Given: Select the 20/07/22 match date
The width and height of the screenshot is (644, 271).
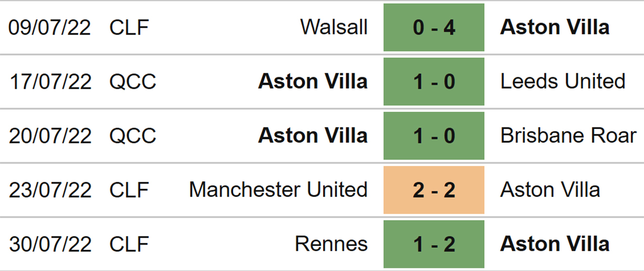Looking at the screenshot, I should pos(50,136).
